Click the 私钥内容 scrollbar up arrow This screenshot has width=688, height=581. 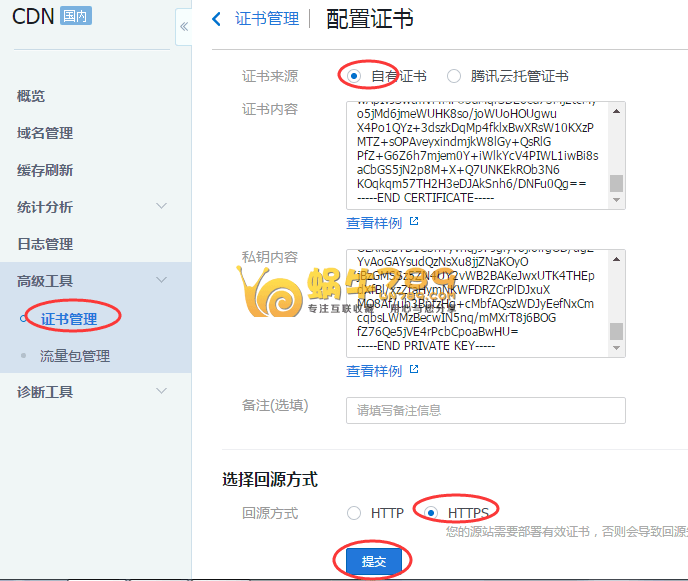click(616, 259)
